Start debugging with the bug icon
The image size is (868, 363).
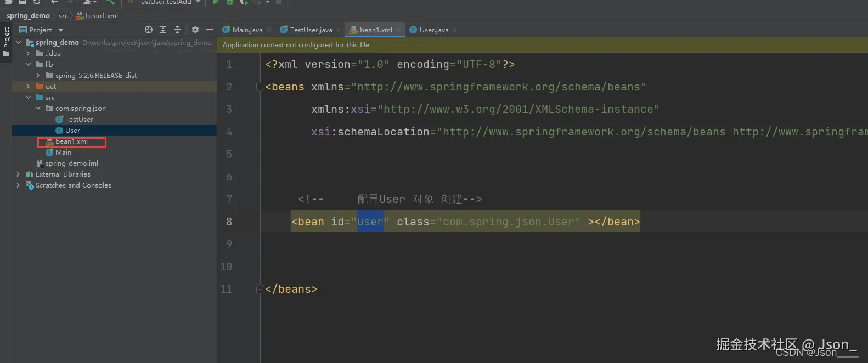230,2
